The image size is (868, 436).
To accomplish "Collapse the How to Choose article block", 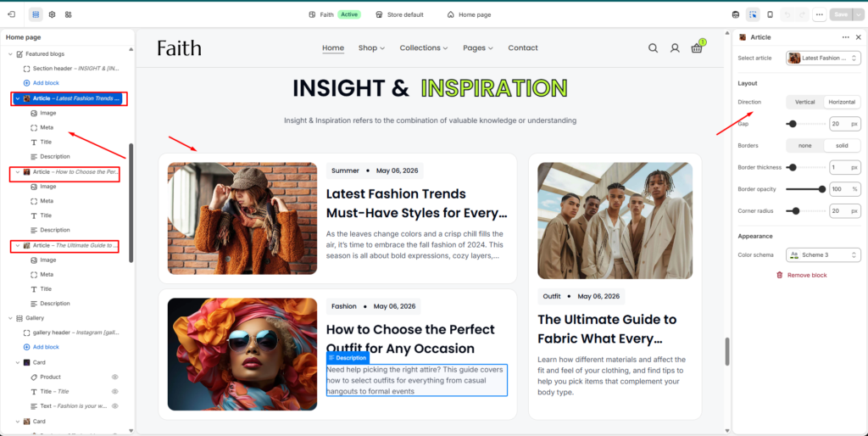I will (x=18, y=172).
